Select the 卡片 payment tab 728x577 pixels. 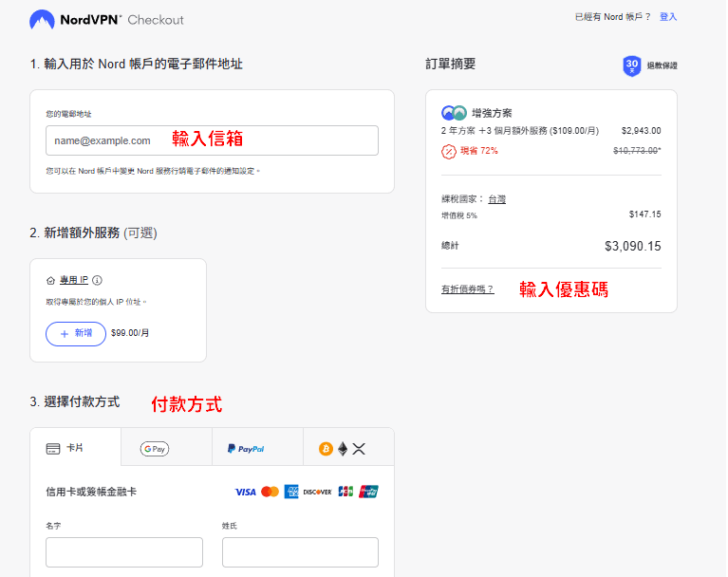pos(76,447)
